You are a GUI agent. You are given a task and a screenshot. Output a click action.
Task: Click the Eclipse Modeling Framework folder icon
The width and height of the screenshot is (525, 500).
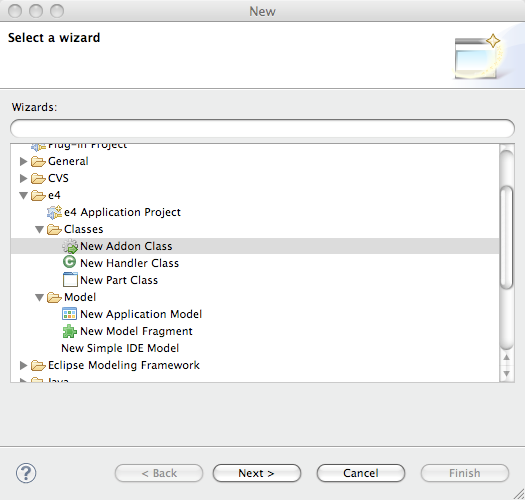click(38, 365)
